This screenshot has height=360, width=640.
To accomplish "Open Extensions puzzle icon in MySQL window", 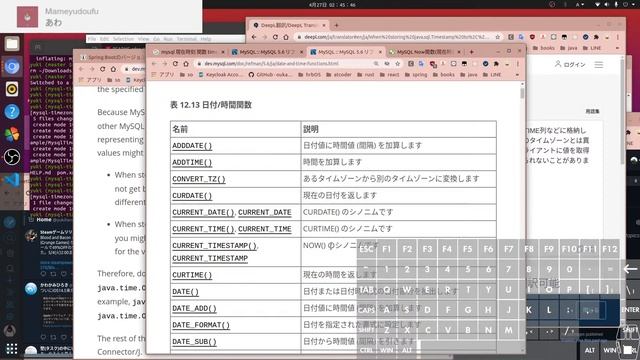I will 496,64.
